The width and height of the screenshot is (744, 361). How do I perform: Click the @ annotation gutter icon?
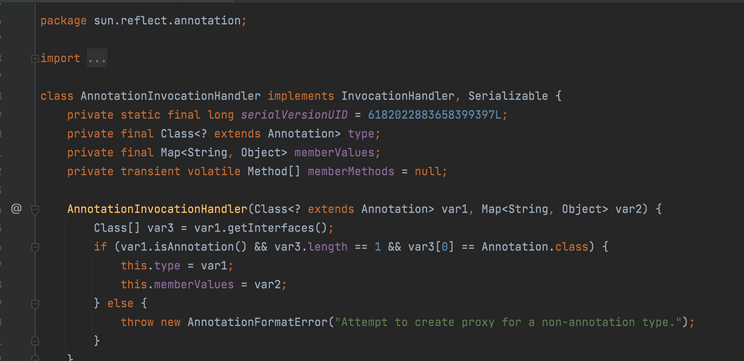17,209
